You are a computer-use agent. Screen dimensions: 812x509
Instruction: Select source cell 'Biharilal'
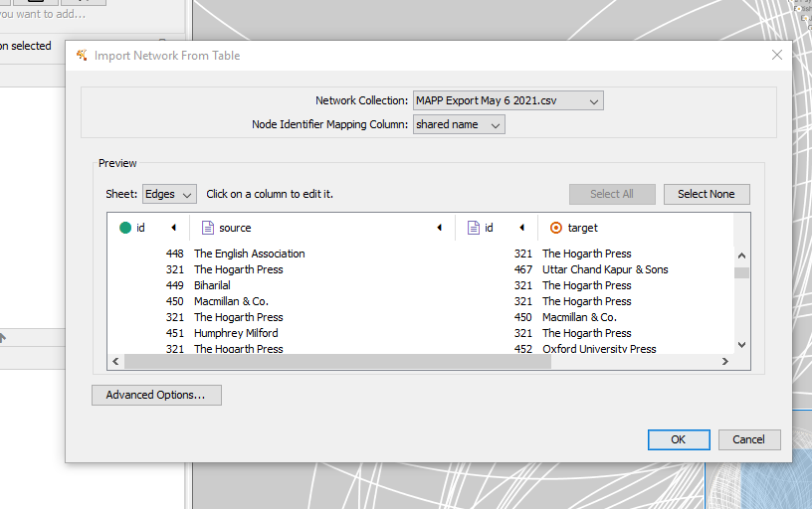(x=212, y=285)
